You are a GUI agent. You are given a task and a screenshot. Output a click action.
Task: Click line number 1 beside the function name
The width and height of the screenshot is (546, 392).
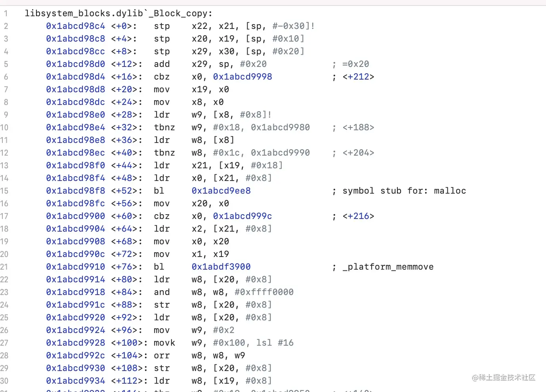tap(6, 13)
